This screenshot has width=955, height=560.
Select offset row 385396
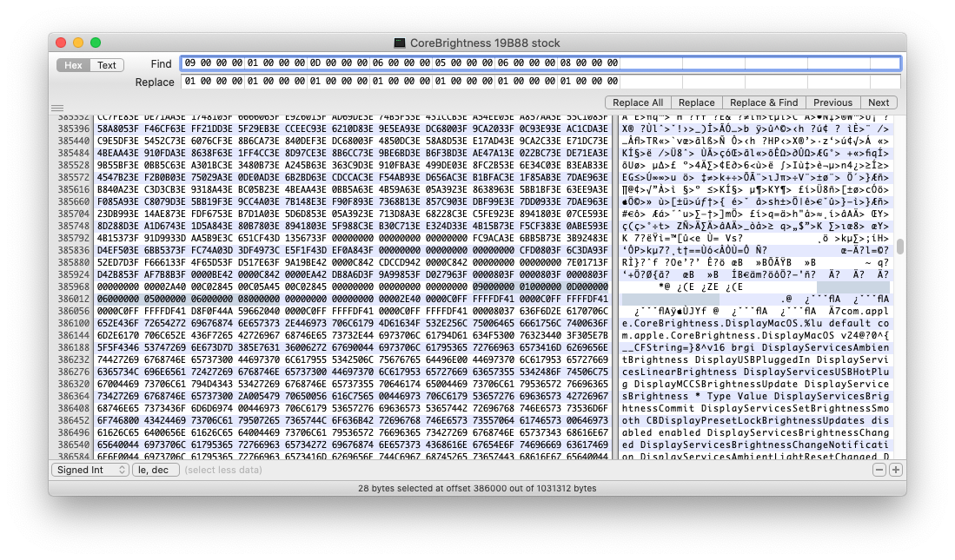coord(74,129)
